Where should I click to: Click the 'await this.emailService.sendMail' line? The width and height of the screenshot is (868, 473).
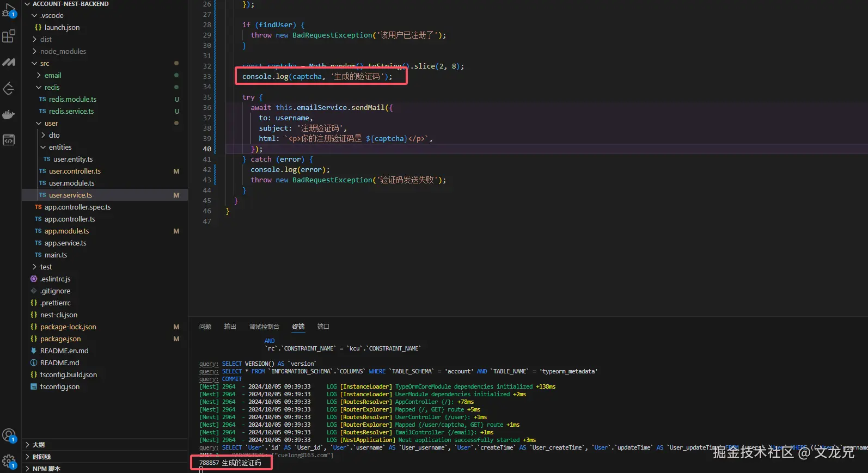point(321,107)
